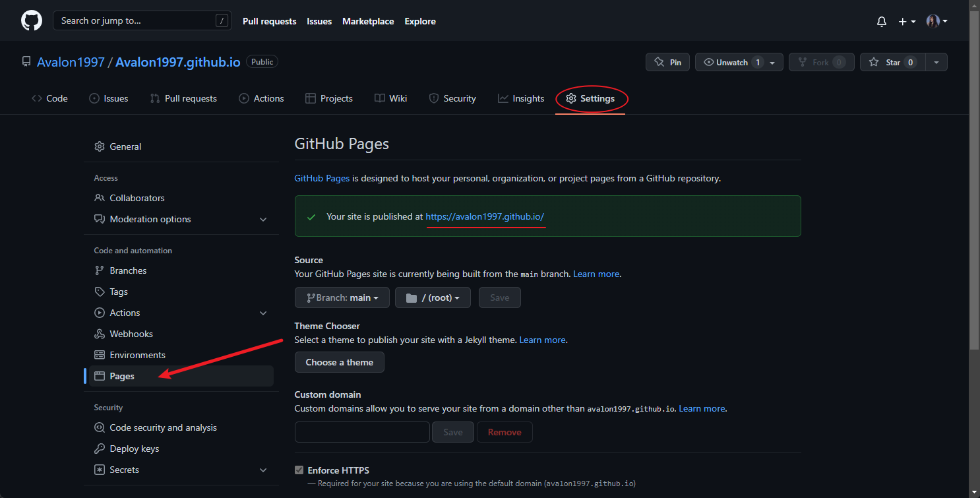Switch to the repository Pull requests tab
The height and width of the screenshot is (498, 980).
point(183,98)
